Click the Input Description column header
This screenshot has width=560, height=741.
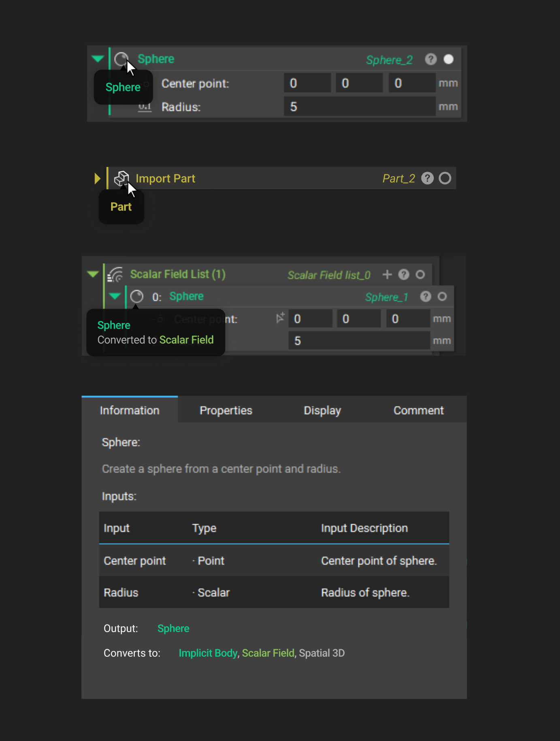point(364,528)
